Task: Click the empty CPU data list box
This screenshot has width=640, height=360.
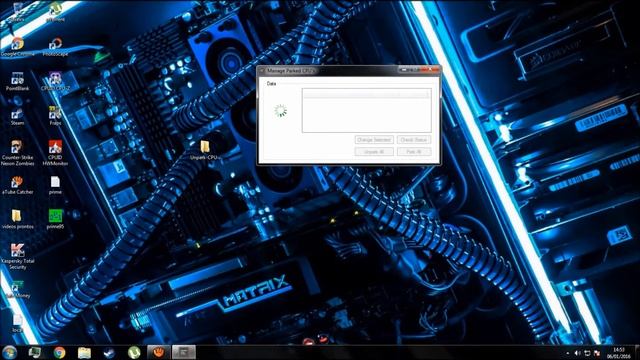Action: (x=367, y=110)
